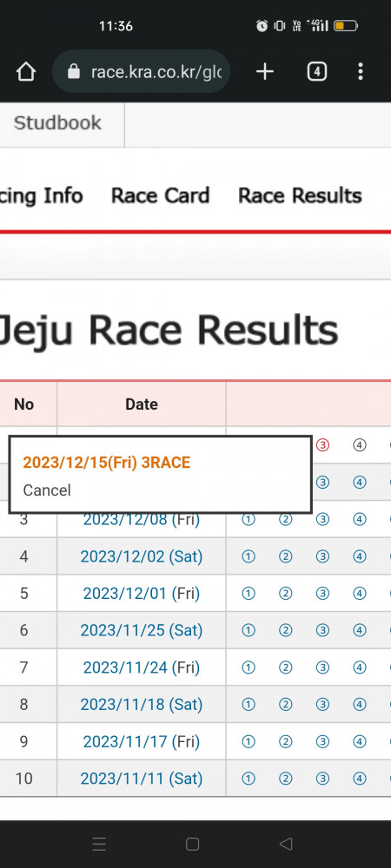Tap the lock icon in address bar
This screenshot has height=868, width=391.
(x=74, y=71)
